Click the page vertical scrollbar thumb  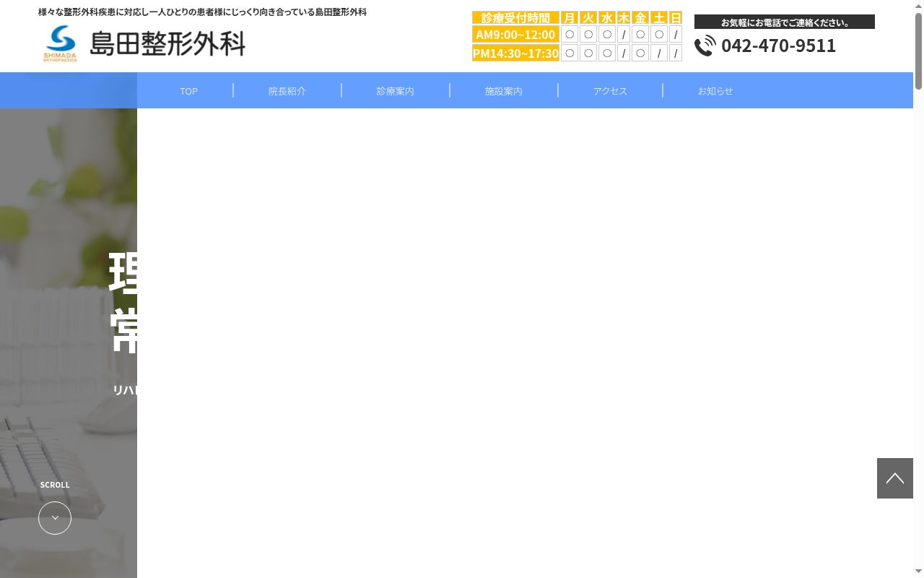click(x=918, y=51)
